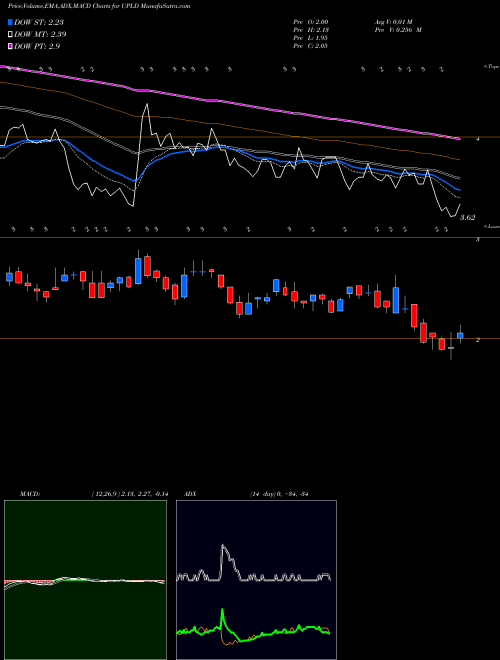This screenshot has height=660, width=500.
Task: Click the 'ADX' panel heading
Action: tap(190, 494)
